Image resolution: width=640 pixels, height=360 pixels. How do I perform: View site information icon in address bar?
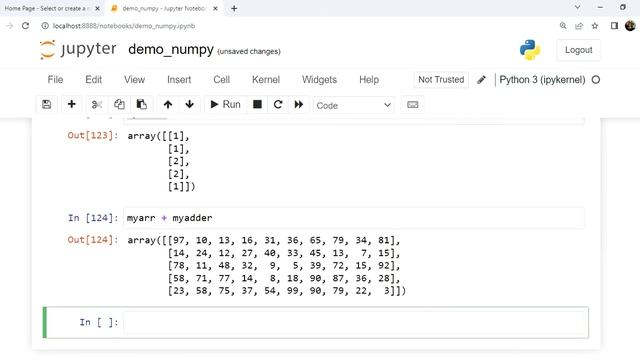click(x=45, y=26)
